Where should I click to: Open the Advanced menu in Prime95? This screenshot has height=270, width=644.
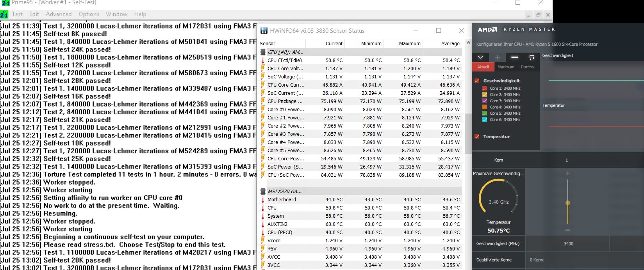[x=59, y=14]
